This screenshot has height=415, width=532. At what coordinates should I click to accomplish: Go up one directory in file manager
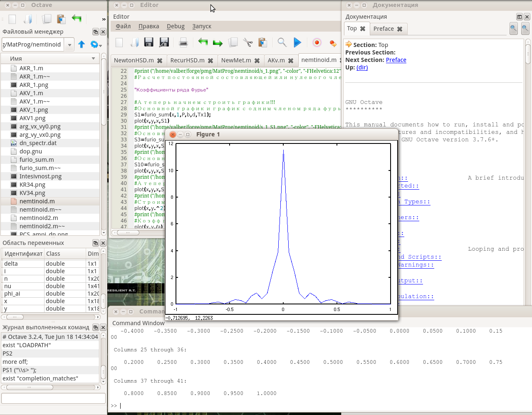82,44
